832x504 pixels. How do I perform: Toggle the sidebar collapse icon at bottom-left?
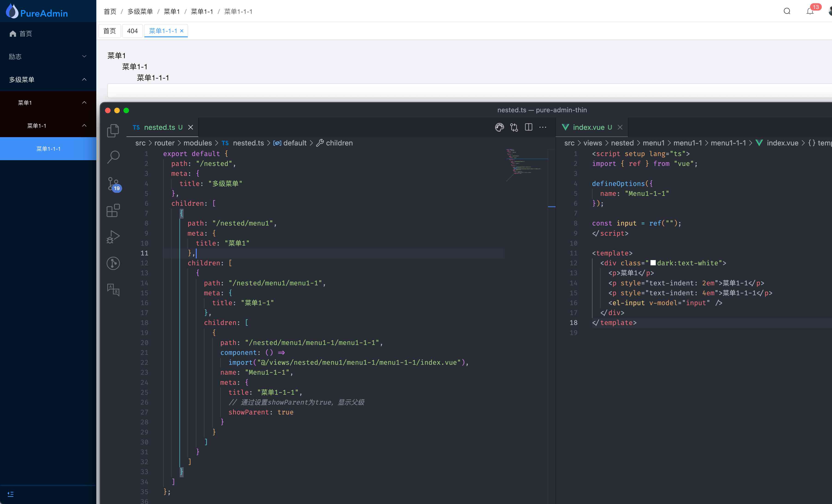(x=10, y=494)
